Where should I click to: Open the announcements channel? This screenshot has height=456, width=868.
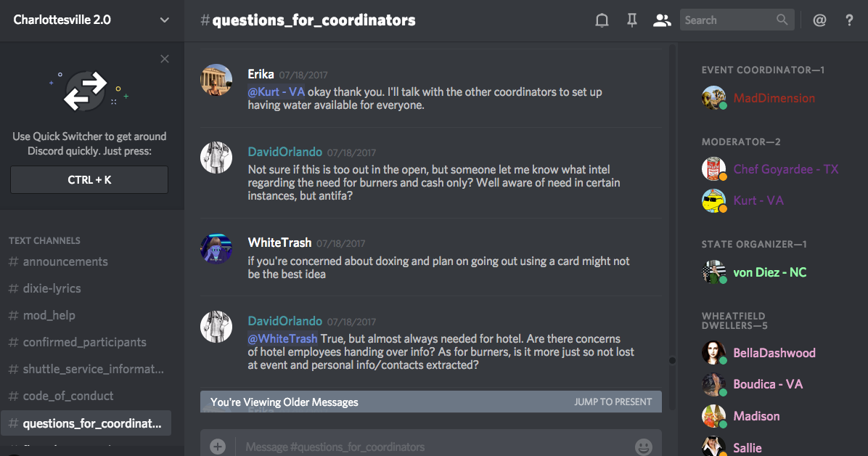click(x=65, y=261)
